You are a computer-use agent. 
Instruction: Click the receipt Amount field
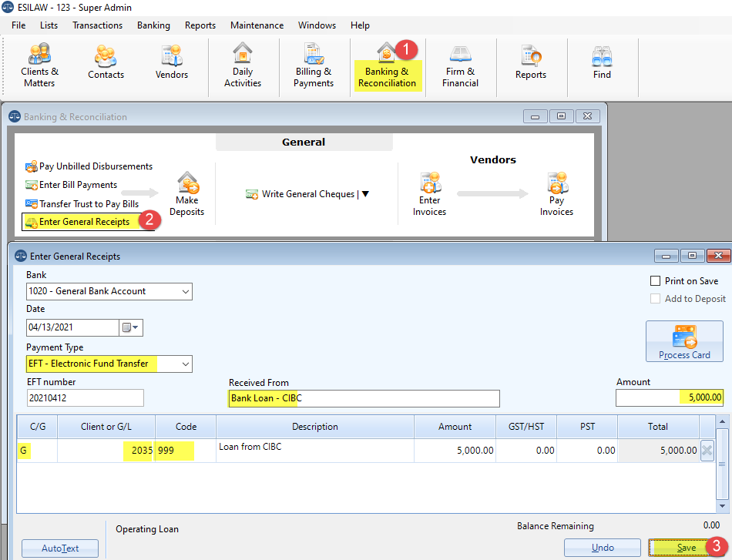(x=670, y=397)
